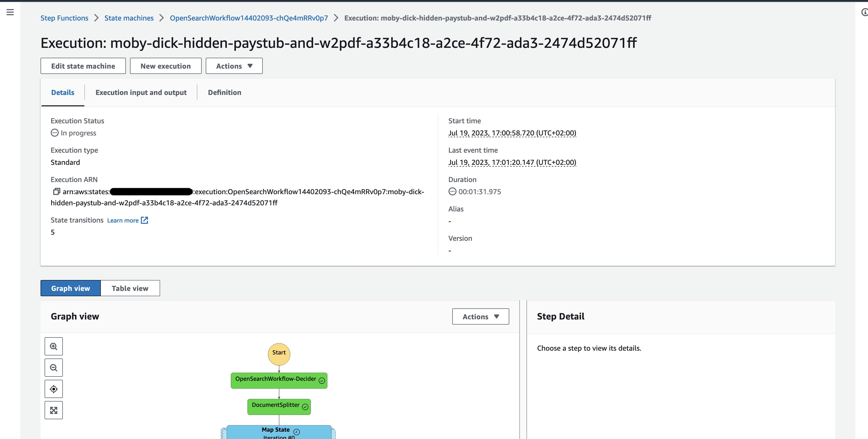Select the Definition tab
This screenshot has height=439, width=868.
(224, 92)
